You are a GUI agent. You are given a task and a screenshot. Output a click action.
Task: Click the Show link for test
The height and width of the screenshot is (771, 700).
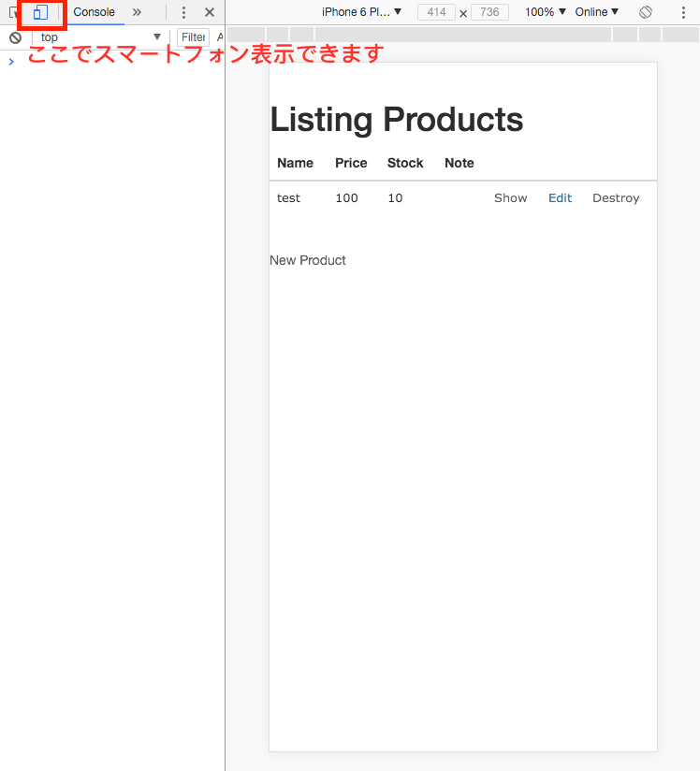[511, 198]
